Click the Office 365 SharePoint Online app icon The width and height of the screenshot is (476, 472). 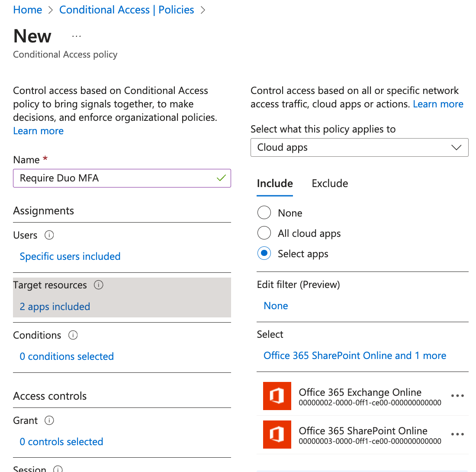point(277,434)
